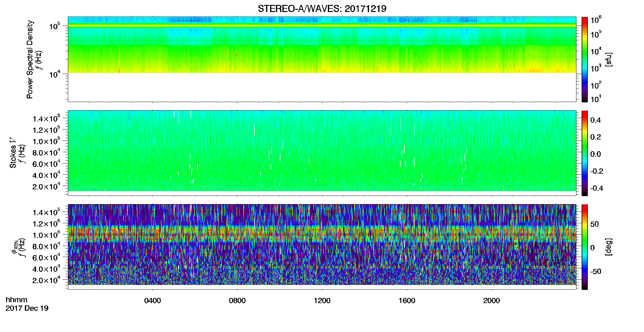
Task: Select the 1200 time tick label
Action: point(322,301)
